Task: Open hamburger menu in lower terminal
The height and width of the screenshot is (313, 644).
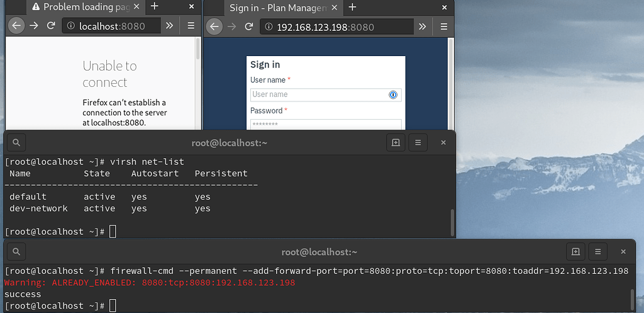Action: pos(598,251)
